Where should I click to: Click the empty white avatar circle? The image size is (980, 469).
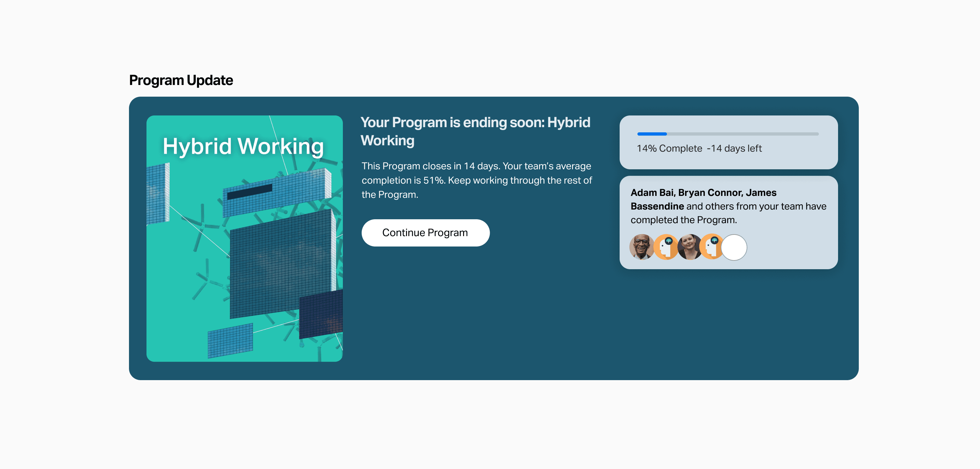coord(734,247)
